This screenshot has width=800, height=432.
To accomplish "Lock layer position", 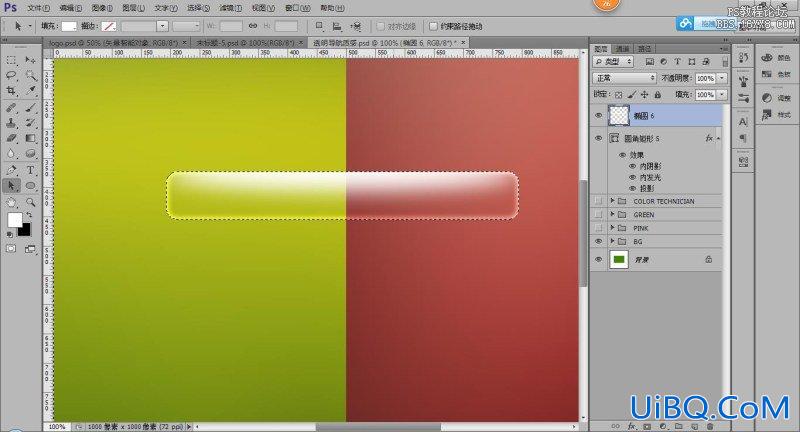I will point(644,95).
